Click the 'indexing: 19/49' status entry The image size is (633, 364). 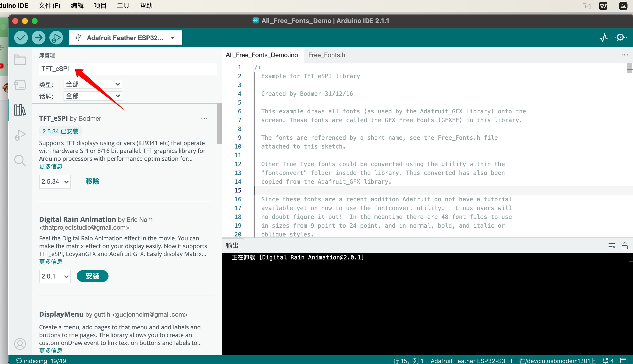tap(41, 361)
